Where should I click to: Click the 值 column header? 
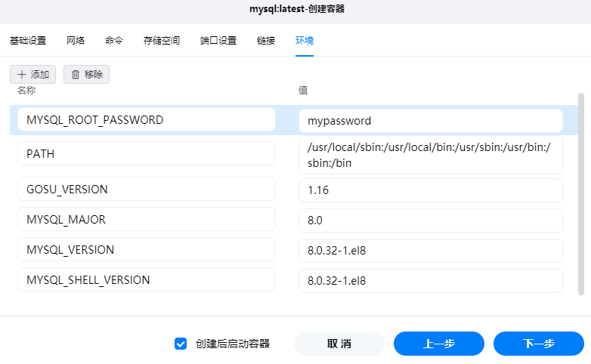303,90
